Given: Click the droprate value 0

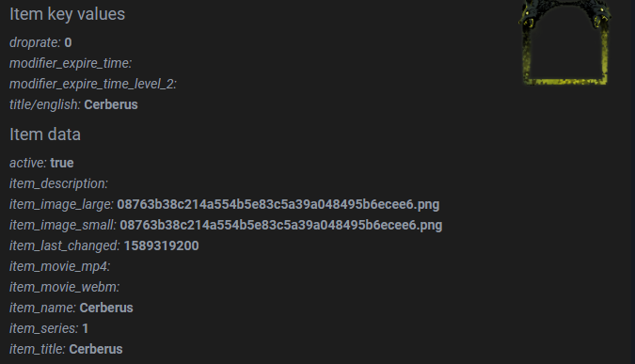Looking at the screenshot, I should pos(68,42).
